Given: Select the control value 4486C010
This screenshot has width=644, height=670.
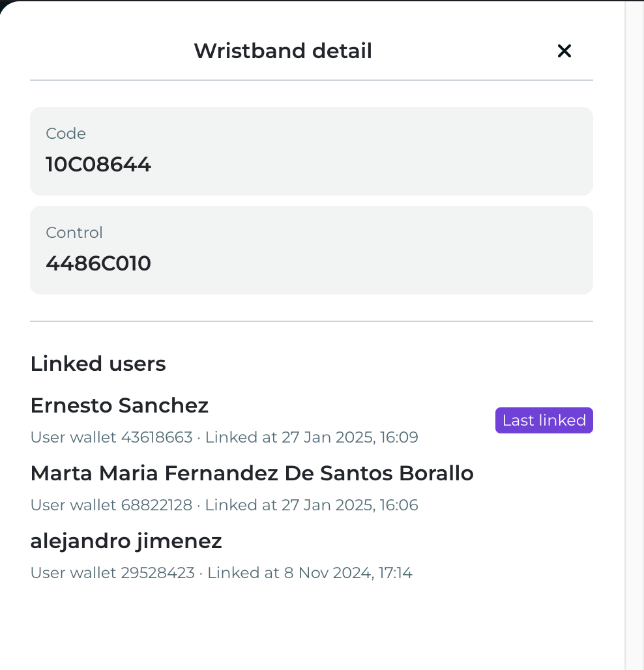Looking at the screenshot, I should pos(98,263).
